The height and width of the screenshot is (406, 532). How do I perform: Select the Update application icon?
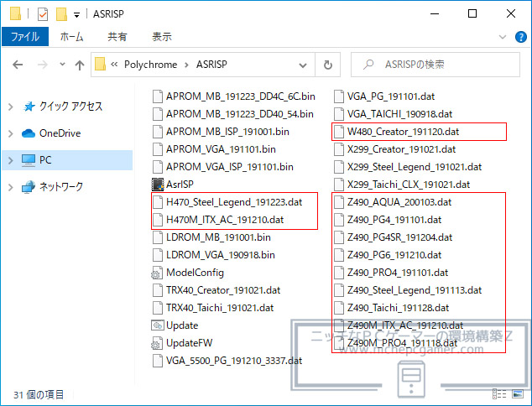[157, 325]
